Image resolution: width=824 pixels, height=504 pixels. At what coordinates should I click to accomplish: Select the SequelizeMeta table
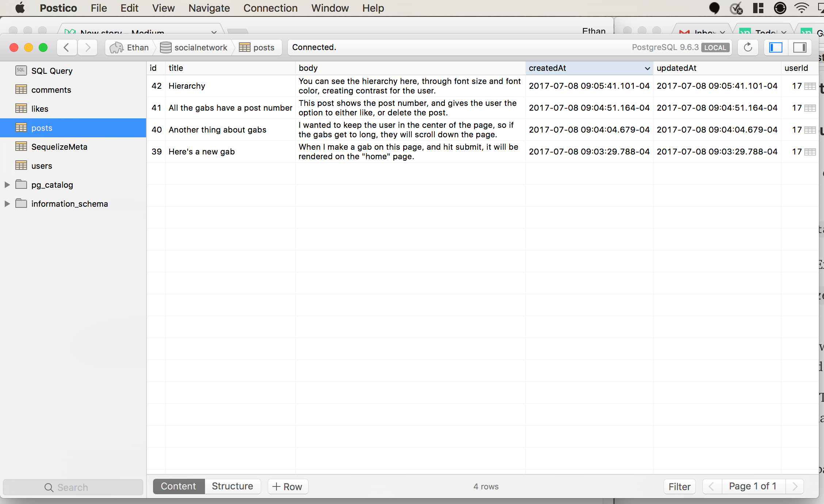click(59, 146)
